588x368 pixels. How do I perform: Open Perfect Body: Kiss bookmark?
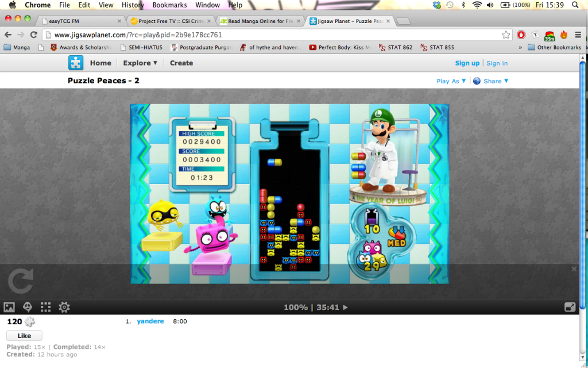(340, 47)
